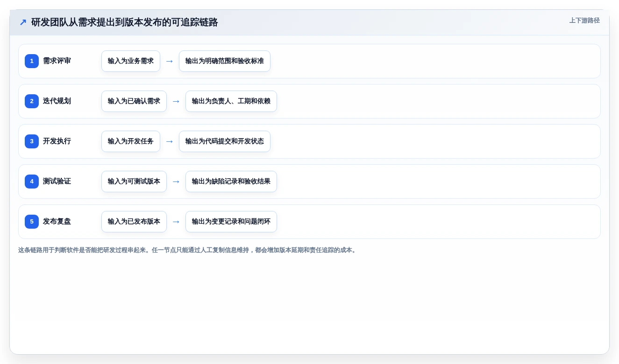Click the step 2 number badge
Image resolution: width=619 pixels, height=364 pixels.
pos(32,101)
